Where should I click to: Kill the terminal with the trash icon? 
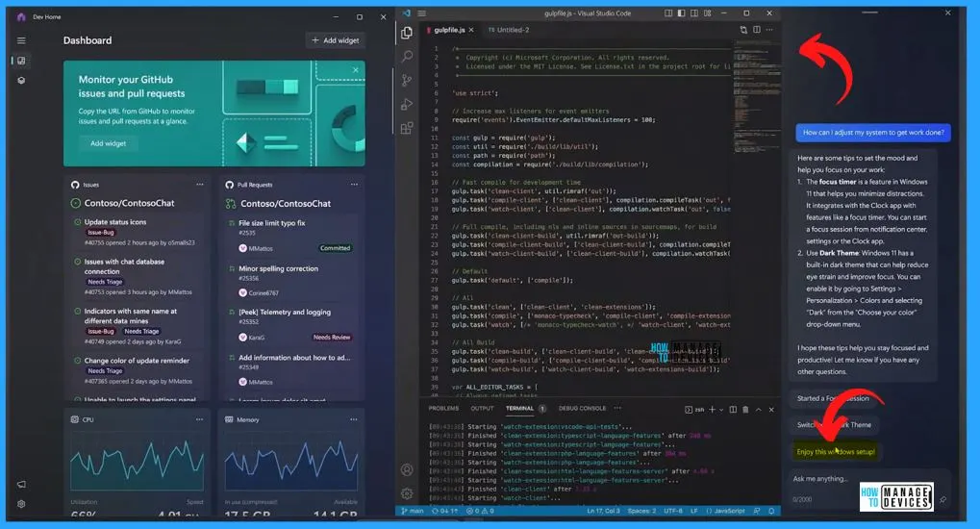click(745, 410)
